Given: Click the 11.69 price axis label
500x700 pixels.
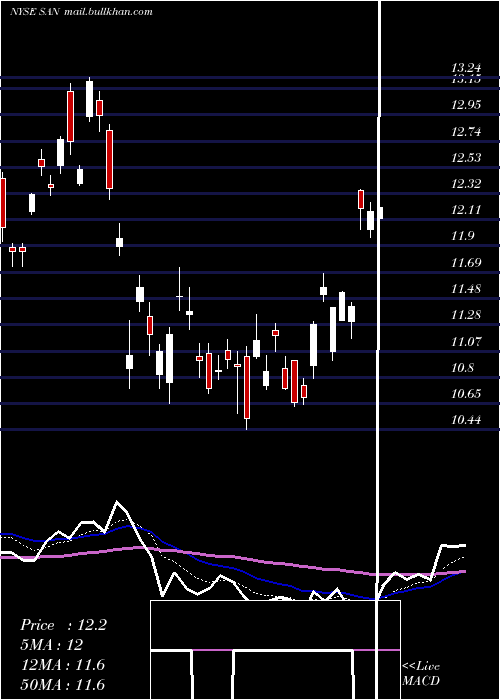Looking at the screenshot, I should tap(466, 262).
